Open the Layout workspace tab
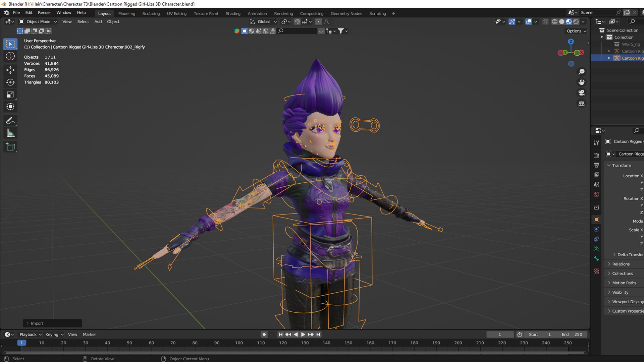Image resolution: width=644 pixels, height=362 pixels. [x=104, y=13]
